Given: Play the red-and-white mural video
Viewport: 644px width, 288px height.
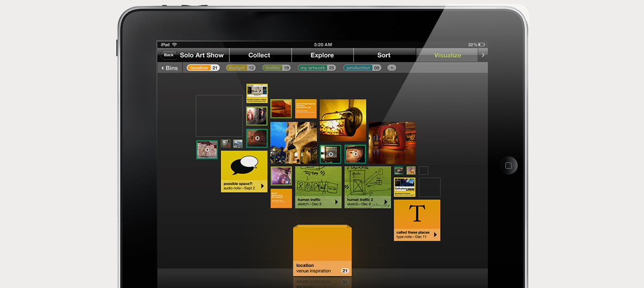Looking at the screenshot, I should click(x=207, y=149).
